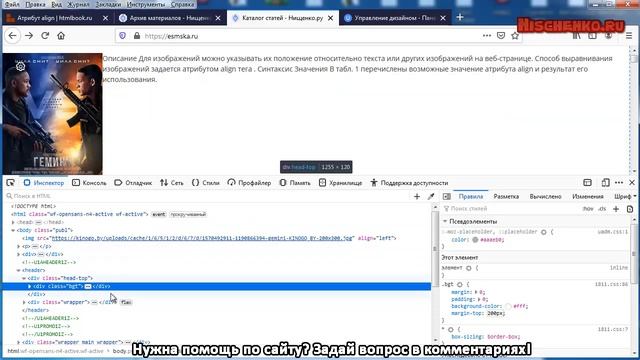Open the Разметка sidebar tab
This screenshot has height=360, width=640.
pyautogui.click(x=506, y=196)
